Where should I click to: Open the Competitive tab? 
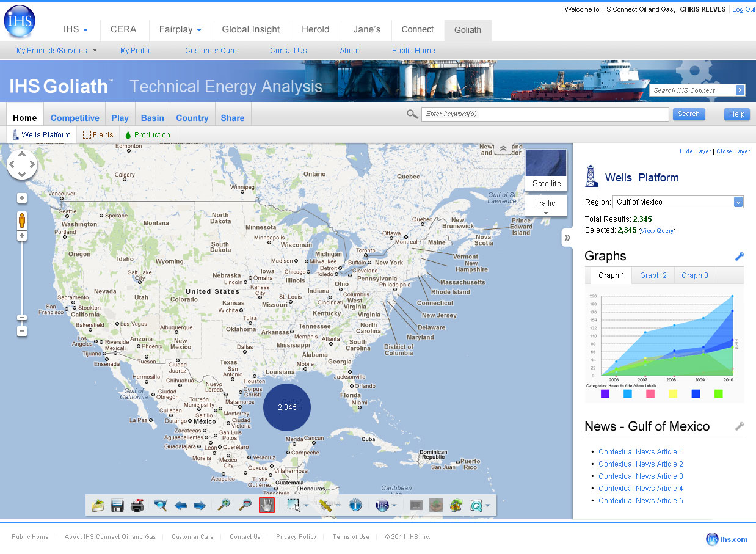[75, 118]
